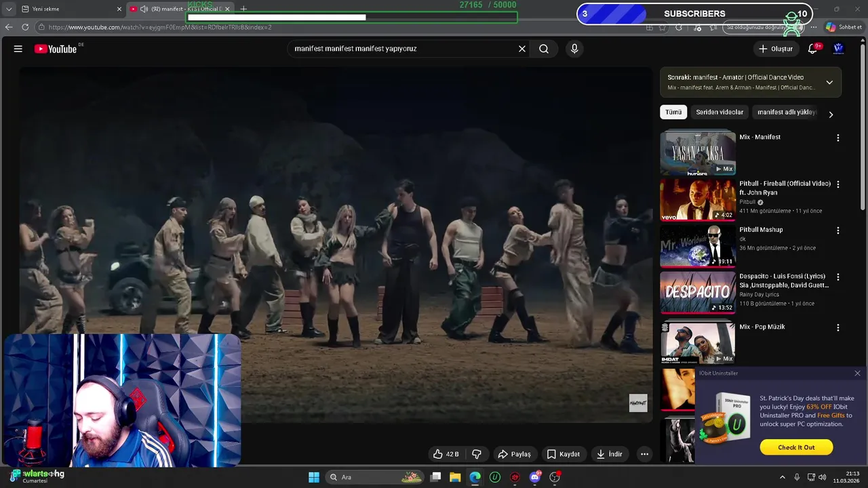
Task: Start voice search with microphone icon
Action: point(574,49)
